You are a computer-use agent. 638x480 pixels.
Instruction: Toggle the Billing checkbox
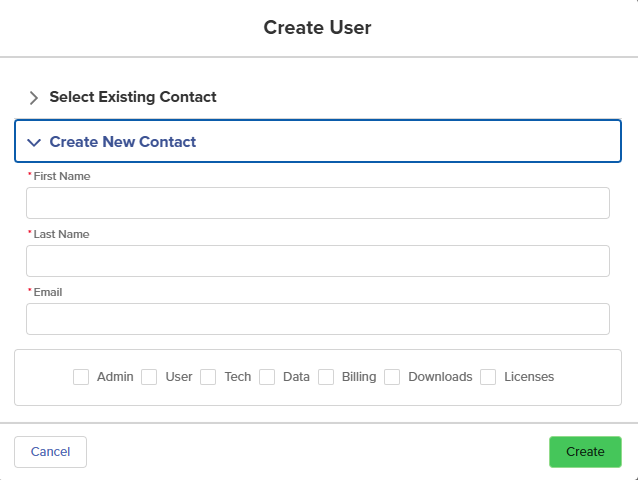pyautogui.click(x=326, y=377)
